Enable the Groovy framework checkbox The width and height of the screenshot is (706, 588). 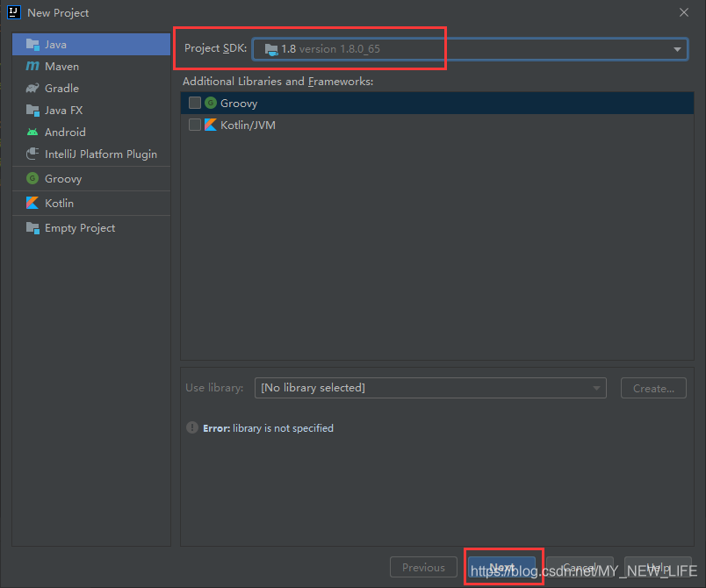[x=195, y=103]
